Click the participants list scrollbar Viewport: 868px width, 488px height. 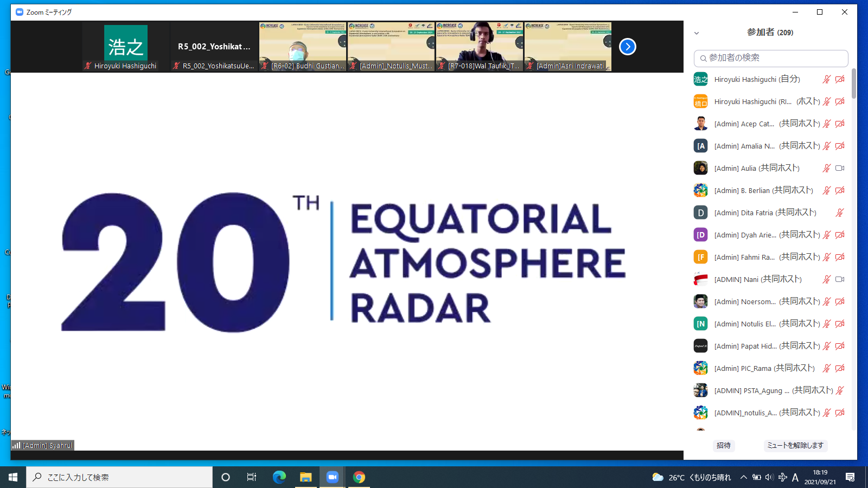(853, 84)
